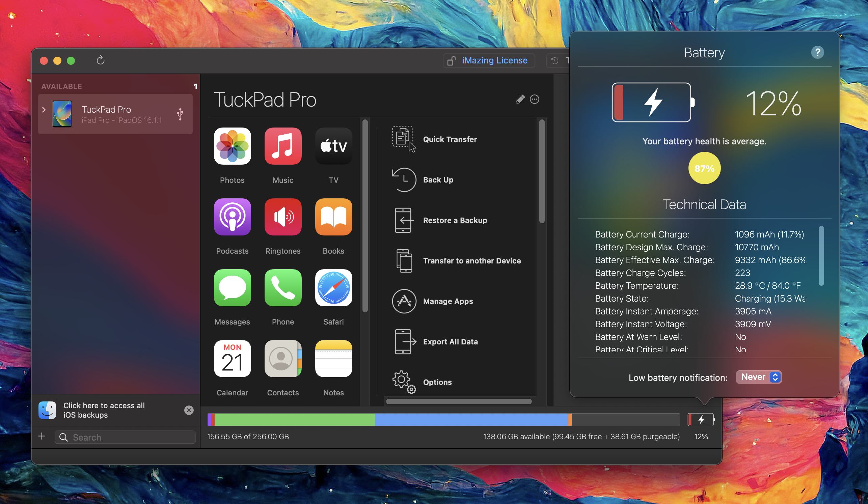
Task: Click the iMazing License button
Action: coord(487,59)
